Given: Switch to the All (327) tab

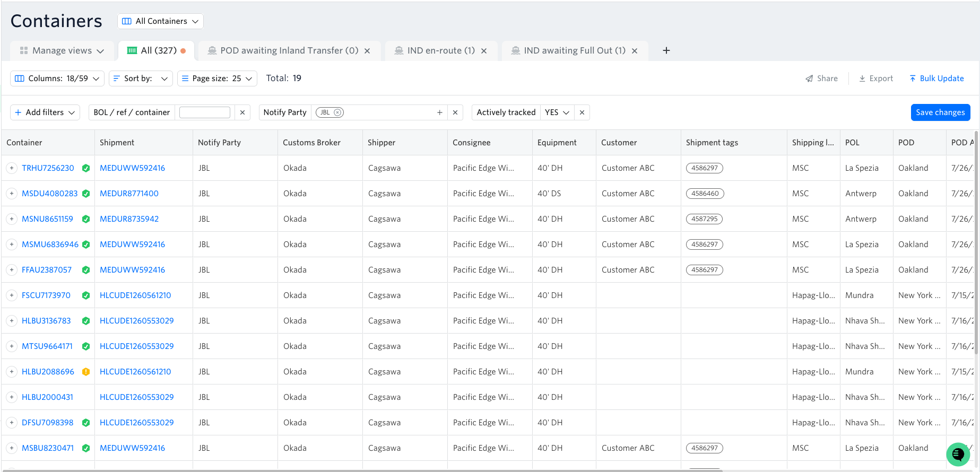Looking at the screenshot, I should point(156,51).
